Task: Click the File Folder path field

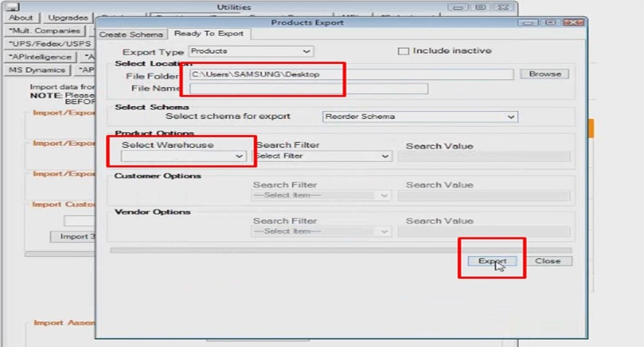Action: [351, 74]
